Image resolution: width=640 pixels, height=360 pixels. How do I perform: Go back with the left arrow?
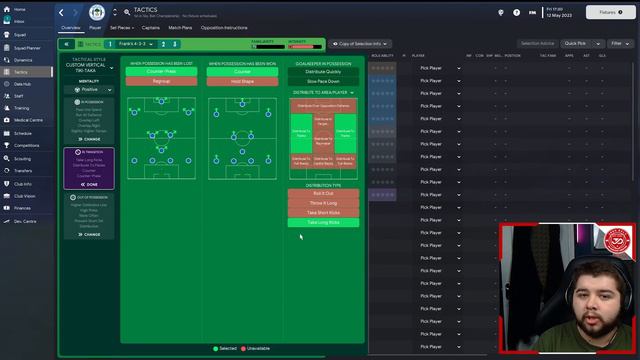click(61, 13)
